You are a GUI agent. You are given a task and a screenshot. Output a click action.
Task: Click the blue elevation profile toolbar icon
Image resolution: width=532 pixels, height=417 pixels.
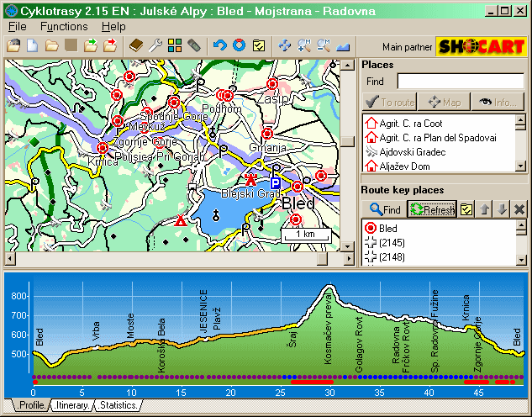click(343, 45)
